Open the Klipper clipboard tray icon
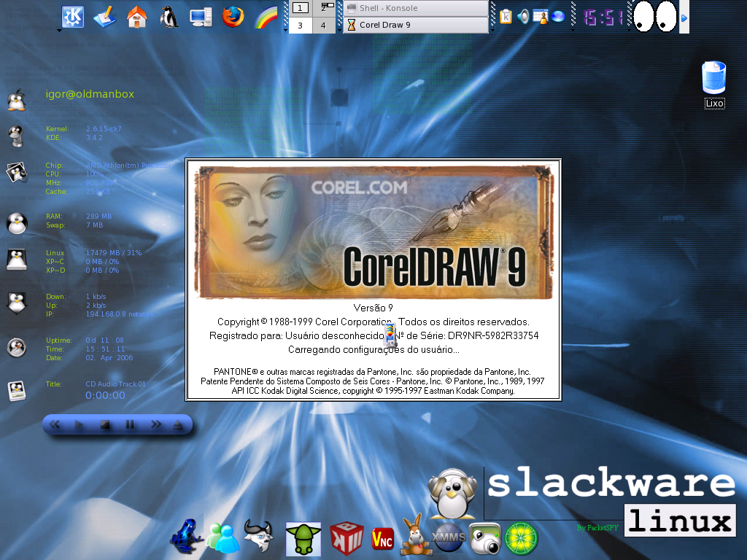Viewport: 747px width, 560px height. pyautogui.click(x=506, y=17)
